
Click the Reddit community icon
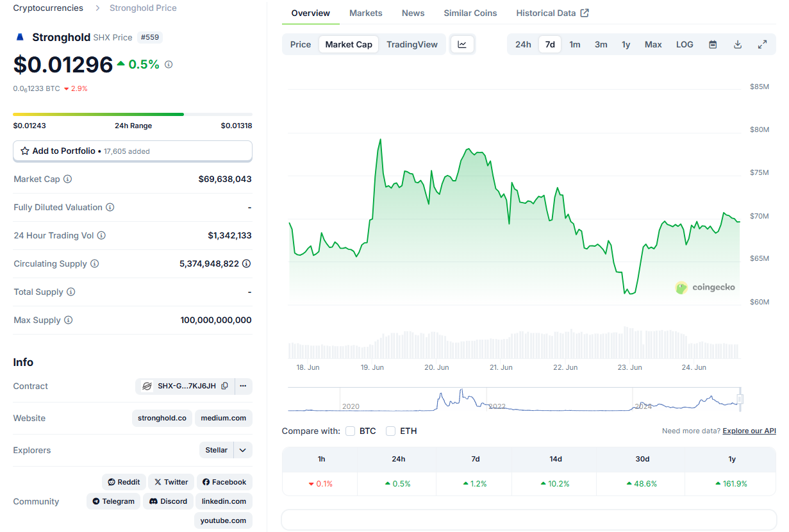click(112, 482)
